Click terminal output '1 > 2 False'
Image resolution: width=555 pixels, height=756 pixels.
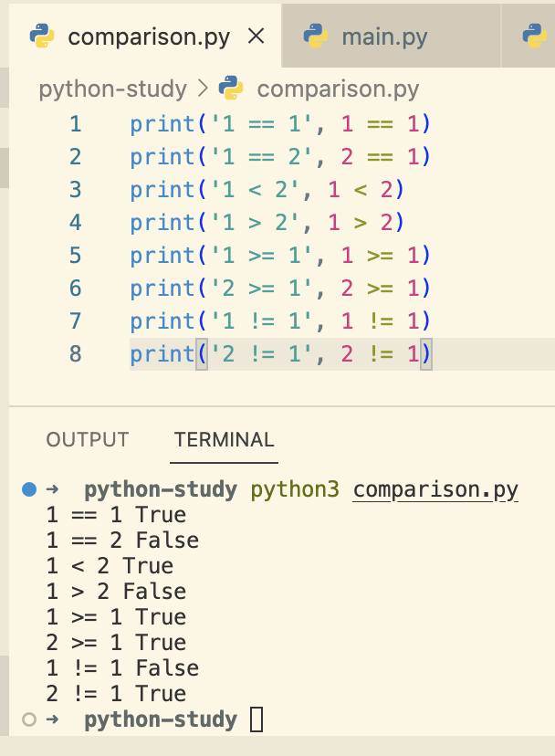click(x=116, y=592)
